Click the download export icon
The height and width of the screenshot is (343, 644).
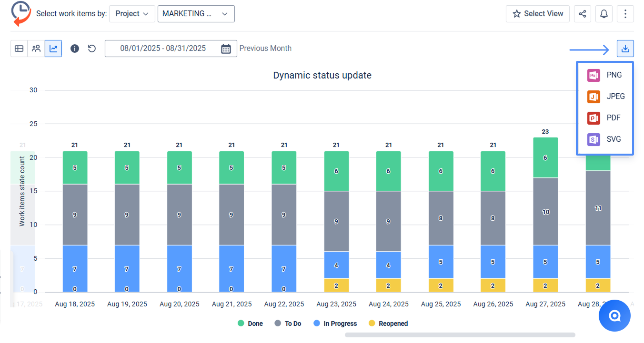click(625, 49)
